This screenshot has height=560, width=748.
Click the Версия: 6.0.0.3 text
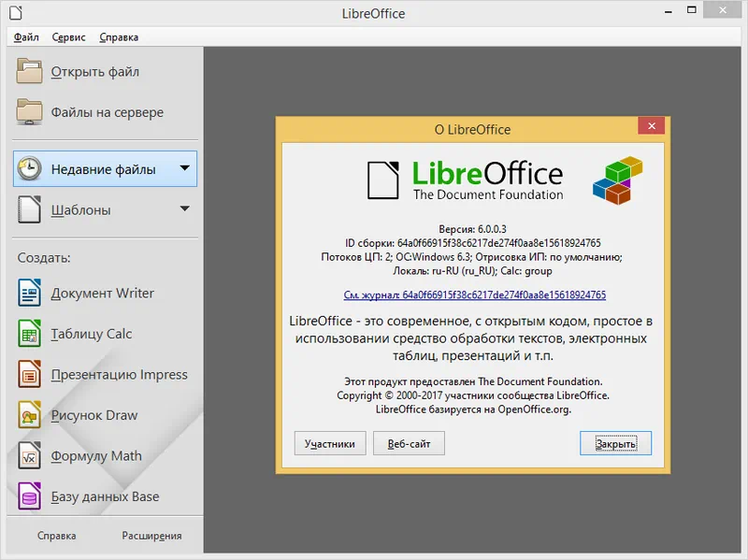click(473, 229)
